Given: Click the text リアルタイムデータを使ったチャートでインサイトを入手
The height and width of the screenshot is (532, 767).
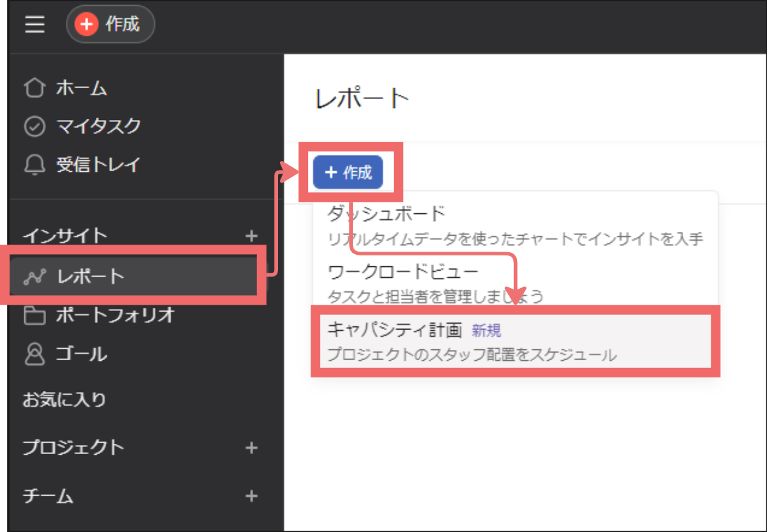Looking at the screenshot, I should pyautogui.click(x=515, y=239).
